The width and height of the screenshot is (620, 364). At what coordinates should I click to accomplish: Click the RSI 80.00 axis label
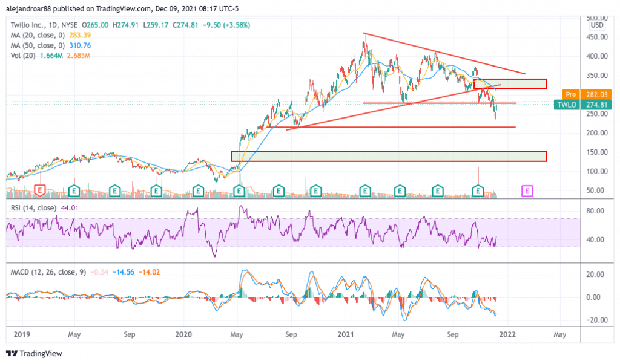click(x=596, y=211)
